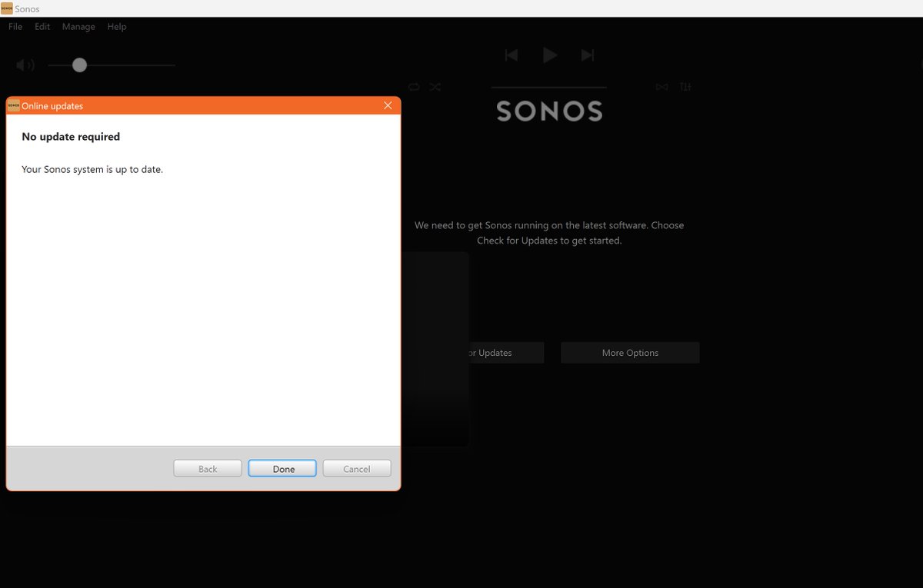The width and height of the screenshot is (923, 588).
Task: Click the Sonos icon in Online updates title bar
Action: (x=13, y=106)
